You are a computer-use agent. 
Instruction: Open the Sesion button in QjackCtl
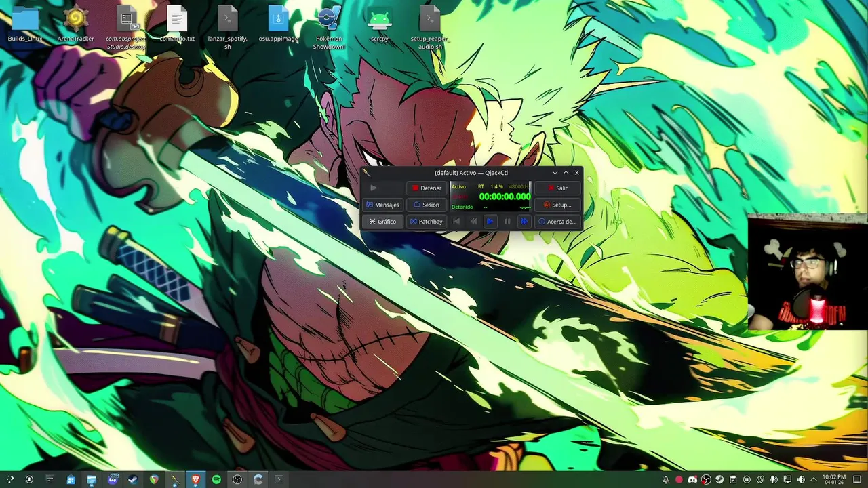[x=427, y=205]
